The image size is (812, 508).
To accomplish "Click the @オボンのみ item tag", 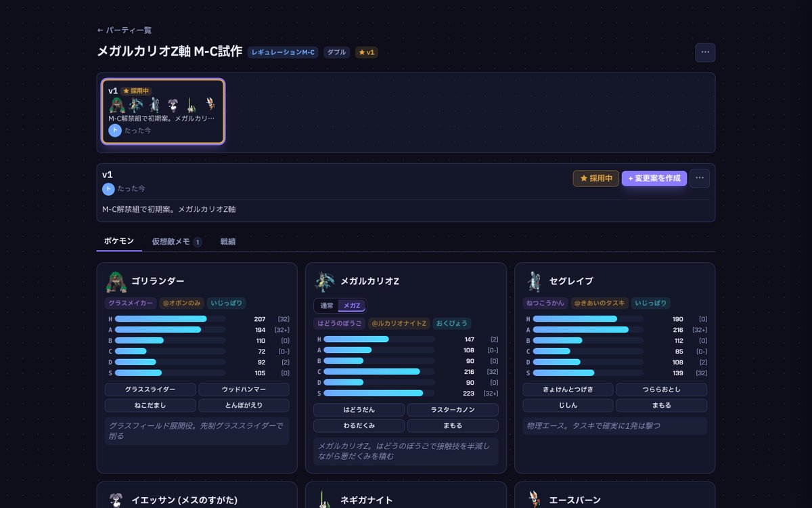I will coord(181,303).
